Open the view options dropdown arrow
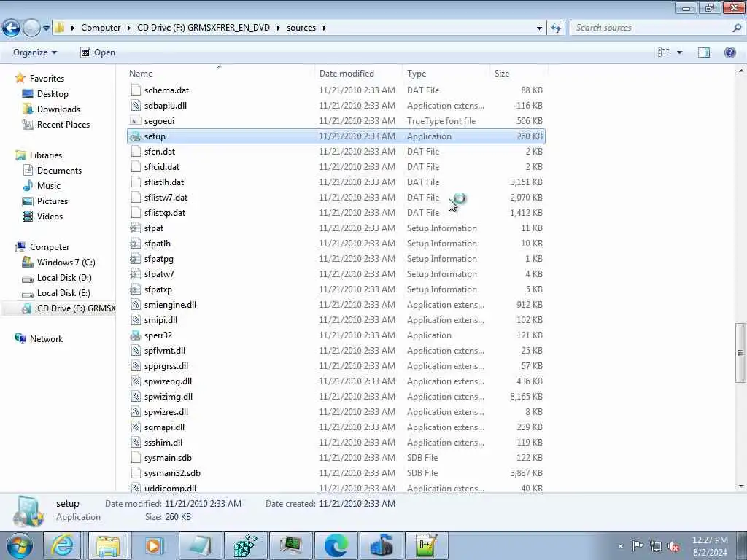Image resolution: width=747 pixels, height=560 pixels. (679, 52)
